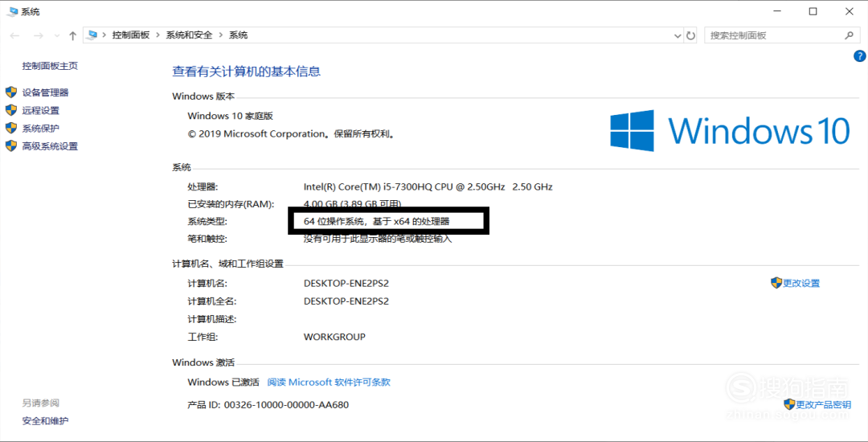The image size is (868, 442).
Task: Click the shield icon beside 高级系统设置
Action: pyautogui.click(x=11, y=146)
